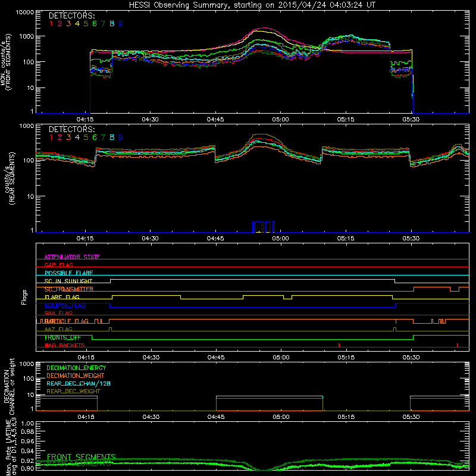Click the blue spikes near 04:55 in the rear plot
Image resolution: width=476 pixels, height=476 pixels.
[x=264, y=227]
